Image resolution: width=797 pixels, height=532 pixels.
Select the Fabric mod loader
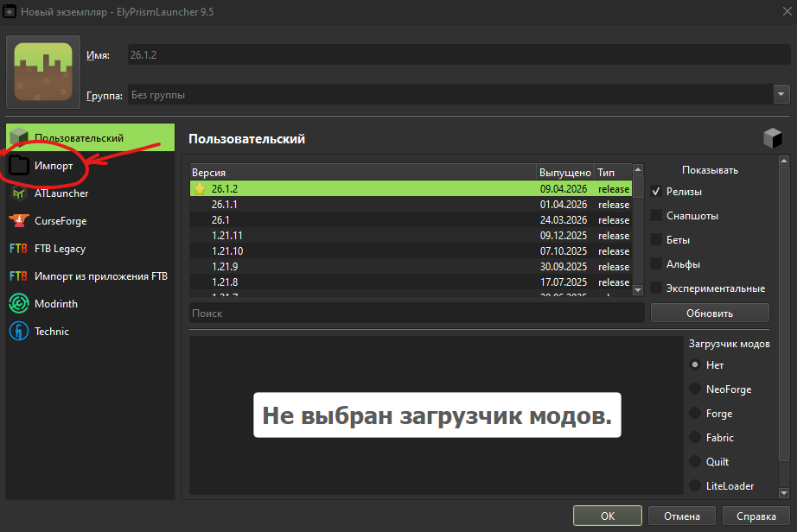coord(695,437)
